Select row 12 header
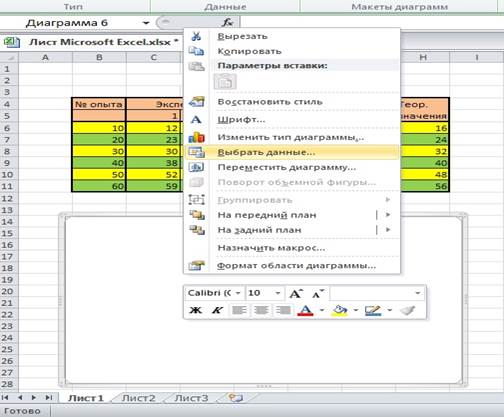The width and height of the screenshot is (504, 417). (7, 198)
